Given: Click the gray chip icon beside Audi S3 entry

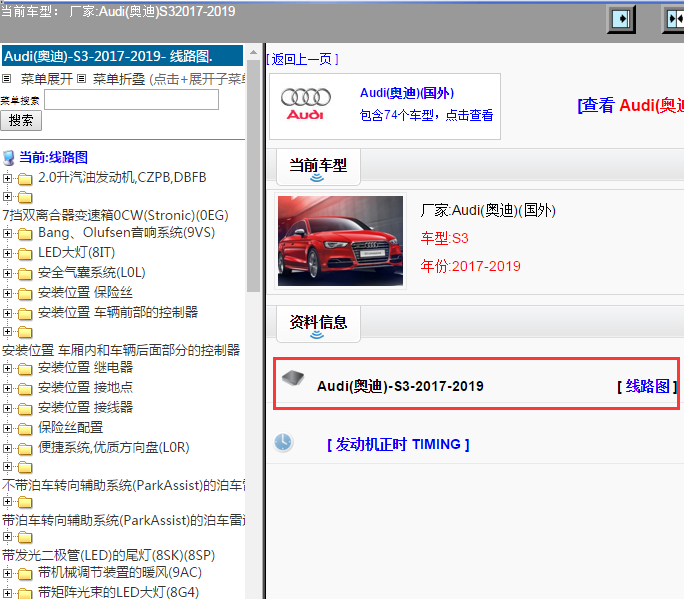Looking at the screenshot, I should click(293, 378).
